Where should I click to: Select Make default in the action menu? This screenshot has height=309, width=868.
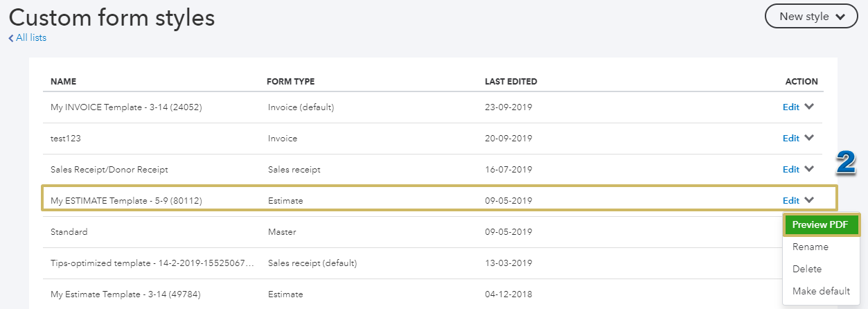pos(821,291)
